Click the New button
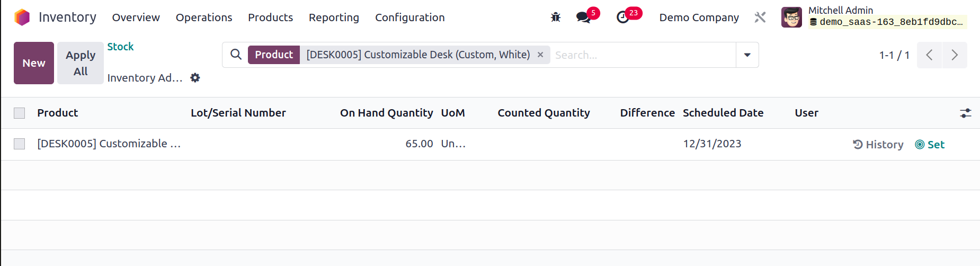The height and width of the screenshot is (266, 980). pyautogui.click(x=34, y=63)
